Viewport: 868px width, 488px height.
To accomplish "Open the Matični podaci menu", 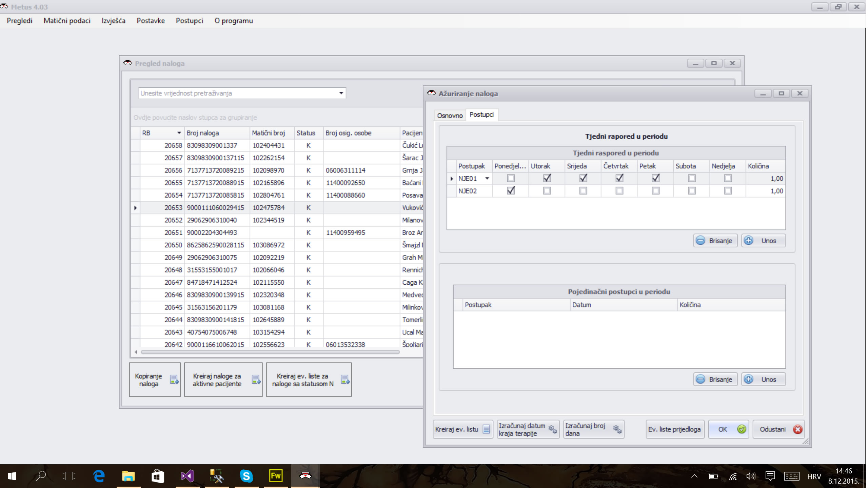I will 67,21.
